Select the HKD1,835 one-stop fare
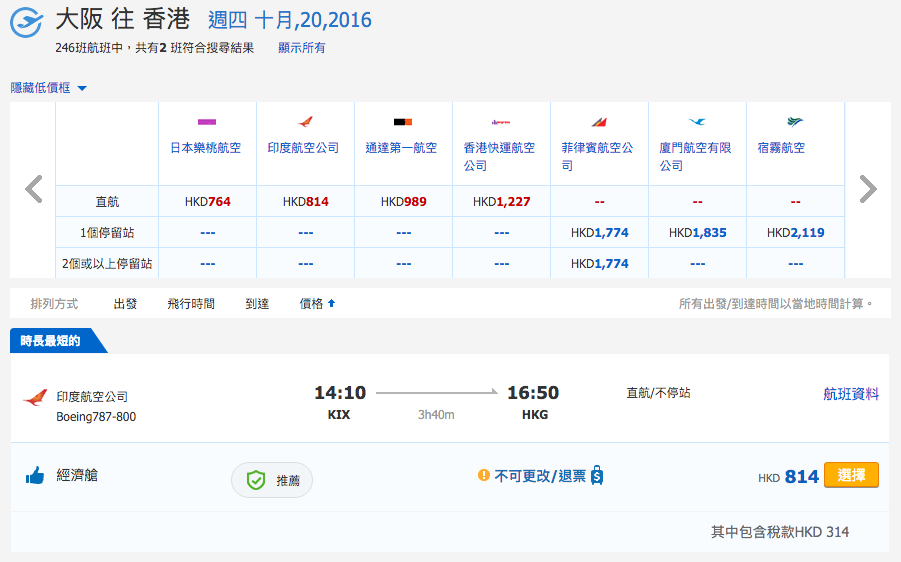This screenshot has height=562, width=901. [x=698, y=233]
